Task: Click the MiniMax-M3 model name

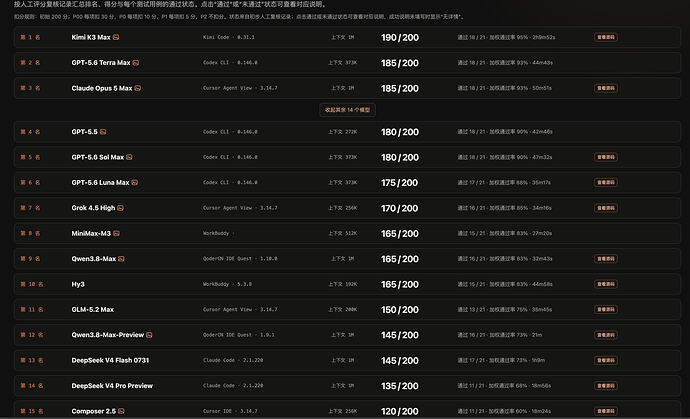Action: (91, 233)
